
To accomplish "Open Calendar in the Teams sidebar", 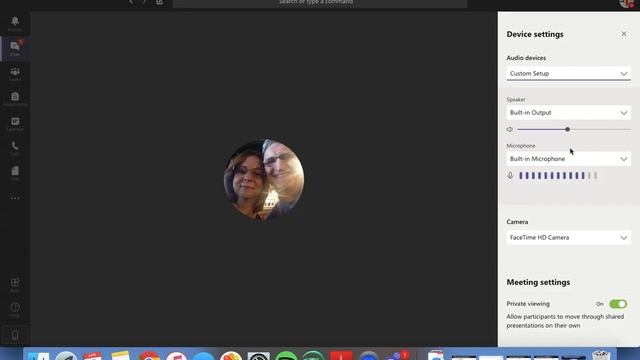I will point(15,124).
